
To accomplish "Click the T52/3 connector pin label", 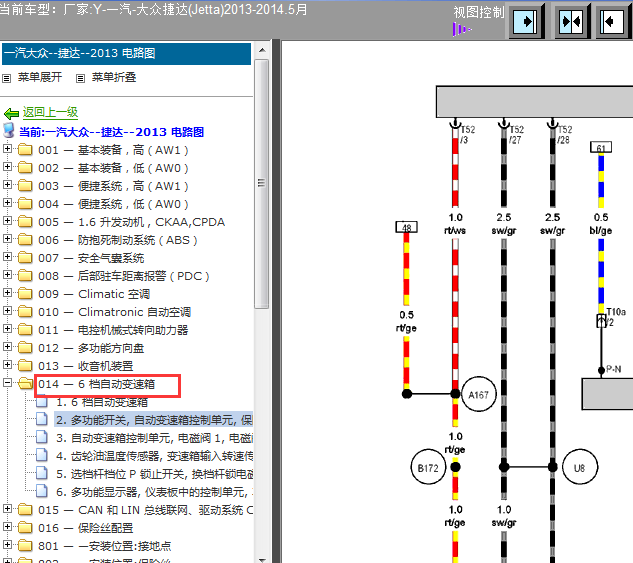I will 467,135.
